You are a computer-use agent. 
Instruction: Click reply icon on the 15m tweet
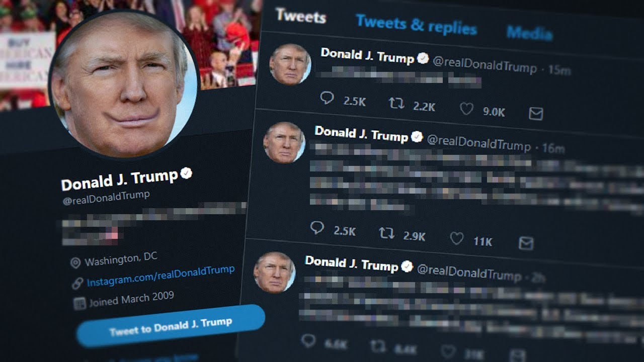coord(327,98)
